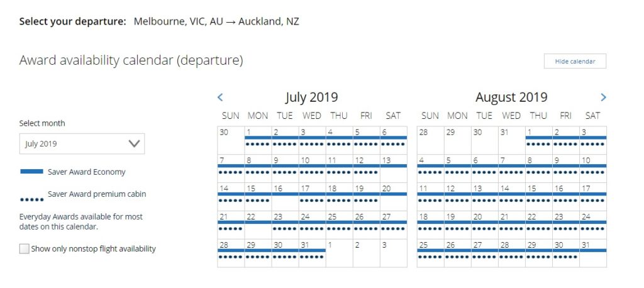Select August 1 departure date
The image size is (644, 288).
tap(538, 140)
